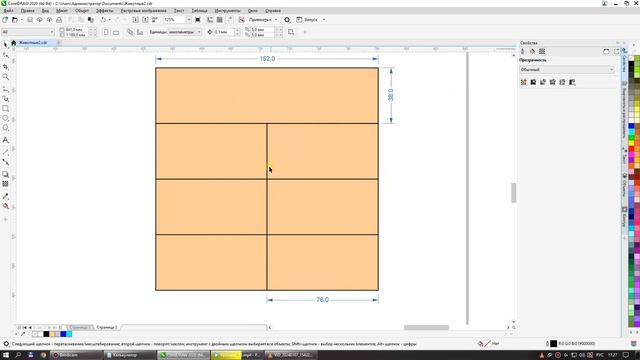Open the Windows Start menu
Screen dimensions: 640x360
pos(6,355)
